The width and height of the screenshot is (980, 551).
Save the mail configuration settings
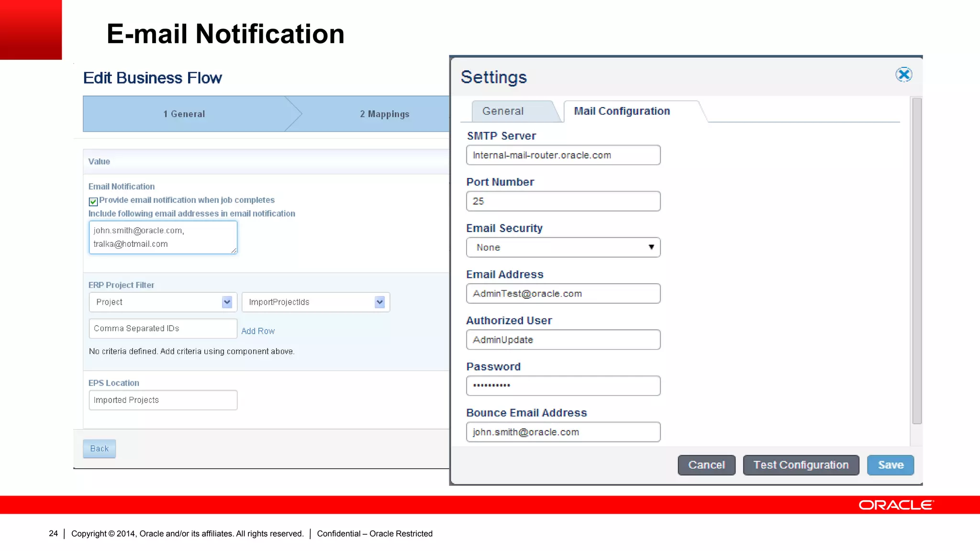coord(891,465)
